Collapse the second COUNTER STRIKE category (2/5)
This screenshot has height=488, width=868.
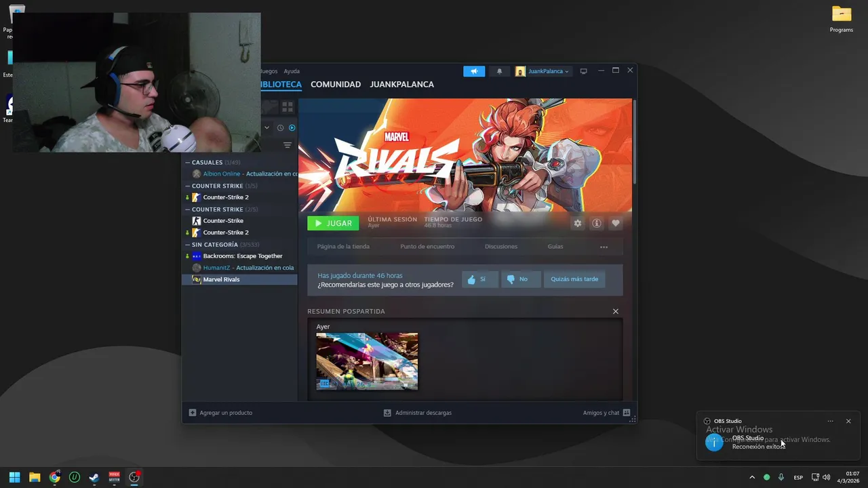tap(188, 209)
